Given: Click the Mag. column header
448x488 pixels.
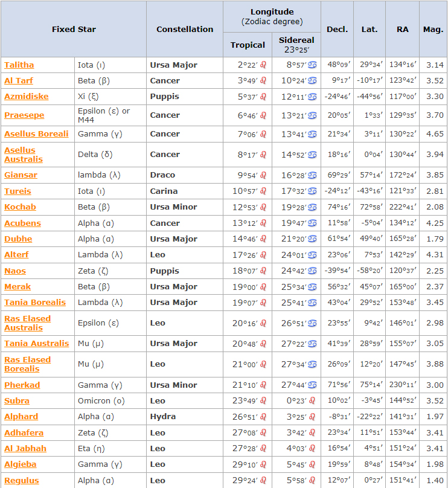Looking at the screenshot, I should pyautogui.click(x=433, y=29).
